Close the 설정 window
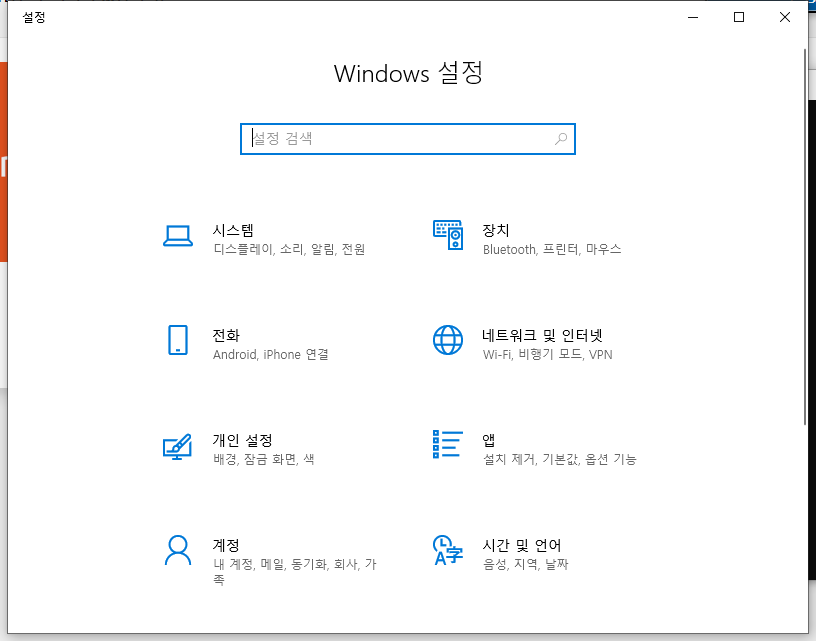Viewport: 816px width, 641px height. pos(785,17)
